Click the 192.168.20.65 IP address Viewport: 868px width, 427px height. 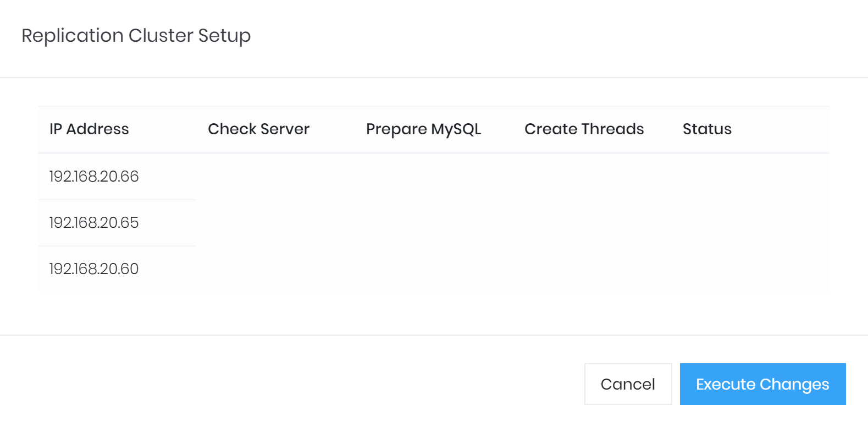pyautogui.click(x=94, y=223)
